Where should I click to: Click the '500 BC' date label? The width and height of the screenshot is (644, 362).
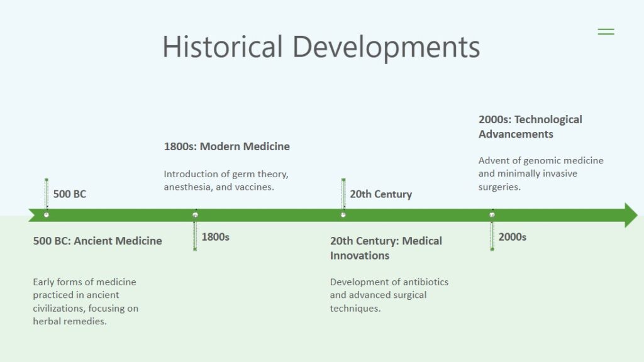(x=69, y=194)
